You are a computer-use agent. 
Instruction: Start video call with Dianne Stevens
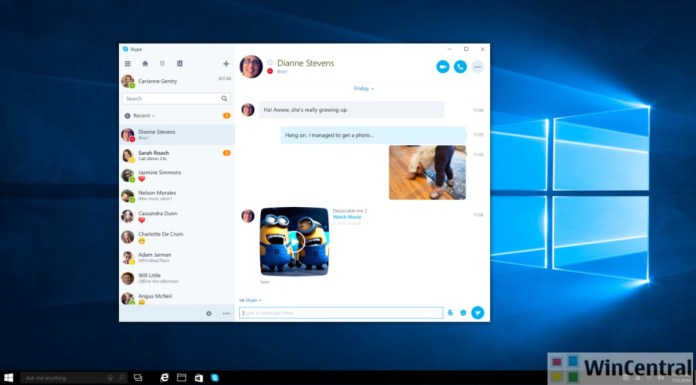(443, 67)
